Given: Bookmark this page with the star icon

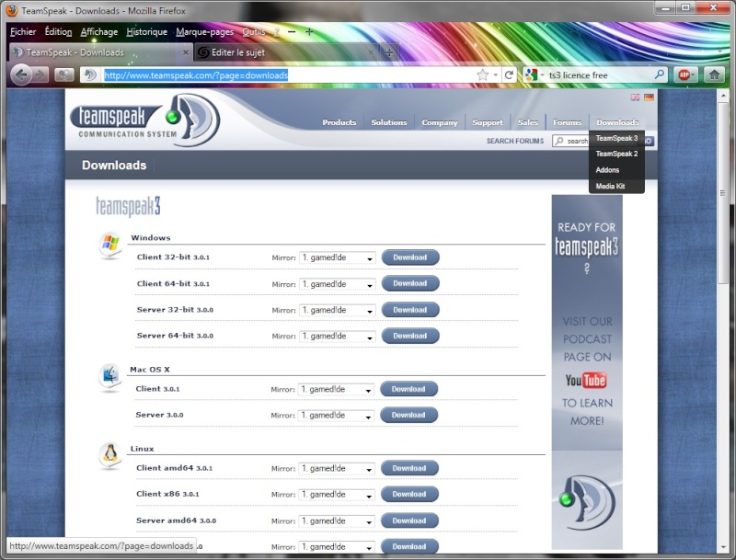Looking at the screenshot, I should [482, 75].
